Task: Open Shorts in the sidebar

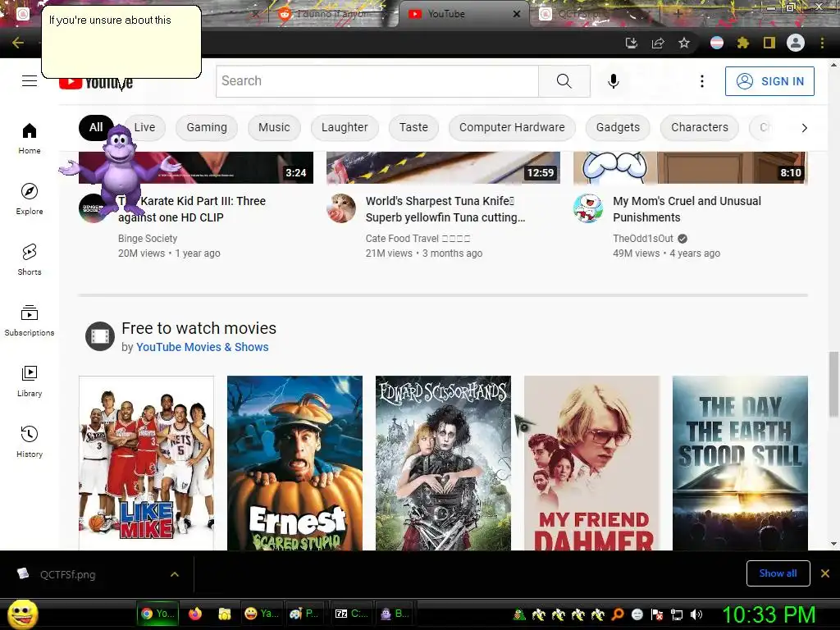Action: pos(30,259)
